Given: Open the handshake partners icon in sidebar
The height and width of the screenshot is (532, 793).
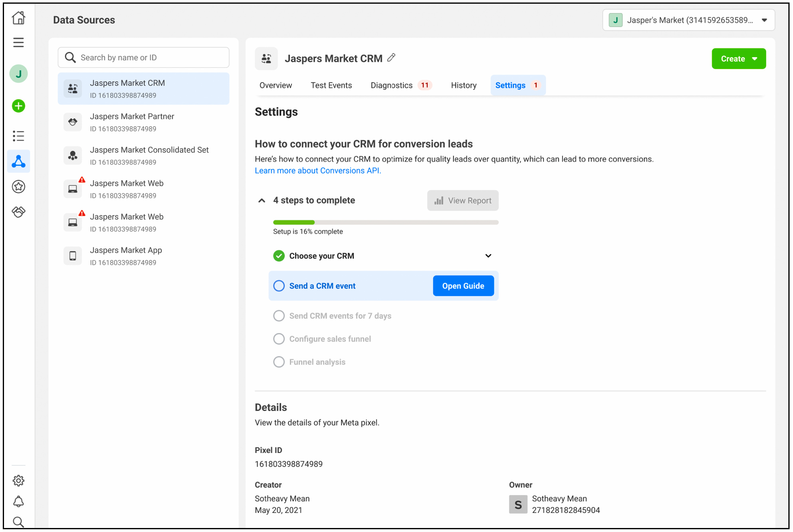Looking at the screenshot, I should (18, 212).
